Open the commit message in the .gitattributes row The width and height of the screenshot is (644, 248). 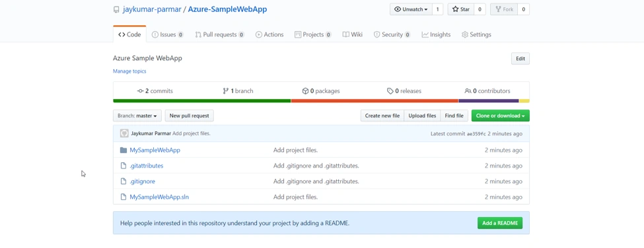(x=316, y=166)
